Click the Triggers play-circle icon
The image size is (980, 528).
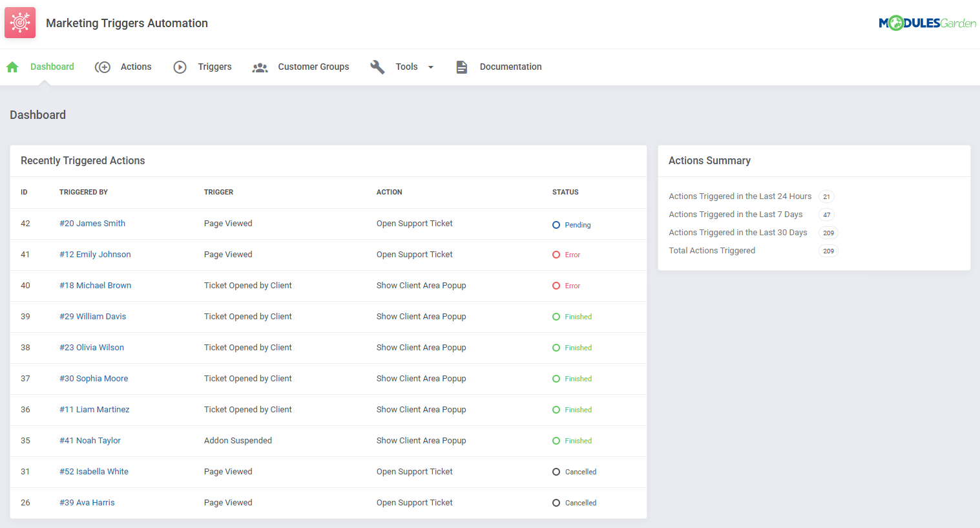click(179, 67)
